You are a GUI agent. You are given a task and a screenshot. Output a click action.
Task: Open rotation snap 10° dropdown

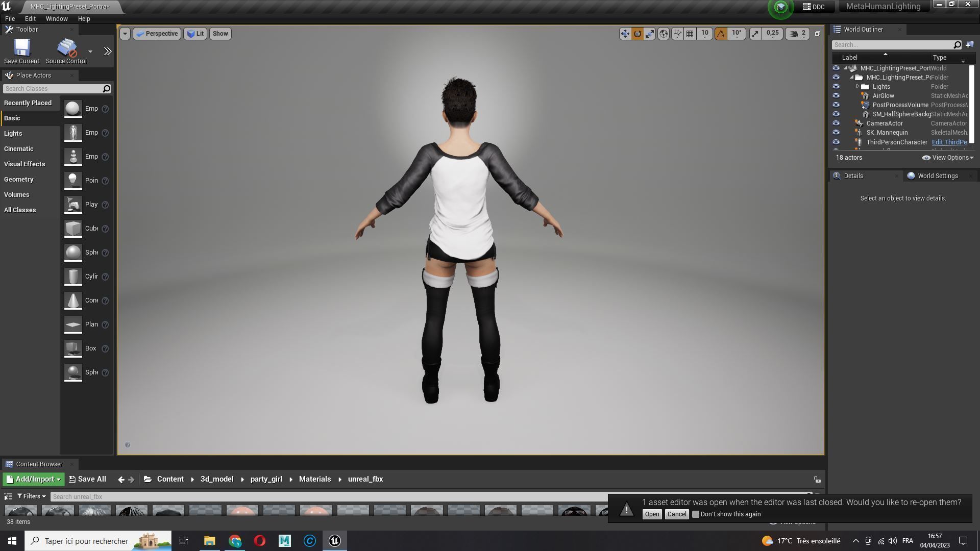point(737,34)
